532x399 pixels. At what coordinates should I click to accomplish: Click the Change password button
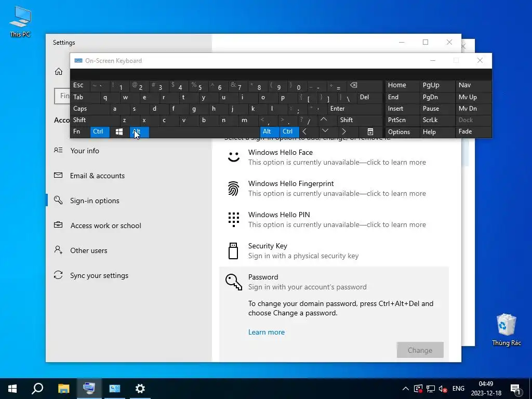point(420,350)
